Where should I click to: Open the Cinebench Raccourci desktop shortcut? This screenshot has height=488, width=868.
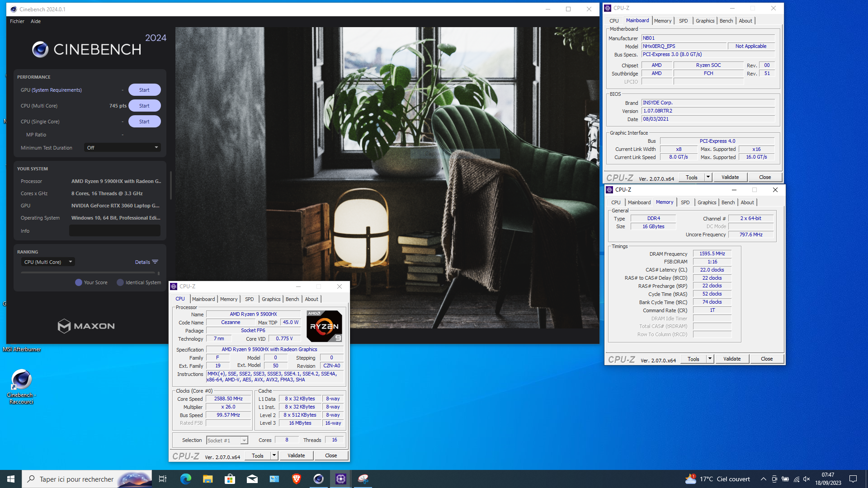click(21, 386)
